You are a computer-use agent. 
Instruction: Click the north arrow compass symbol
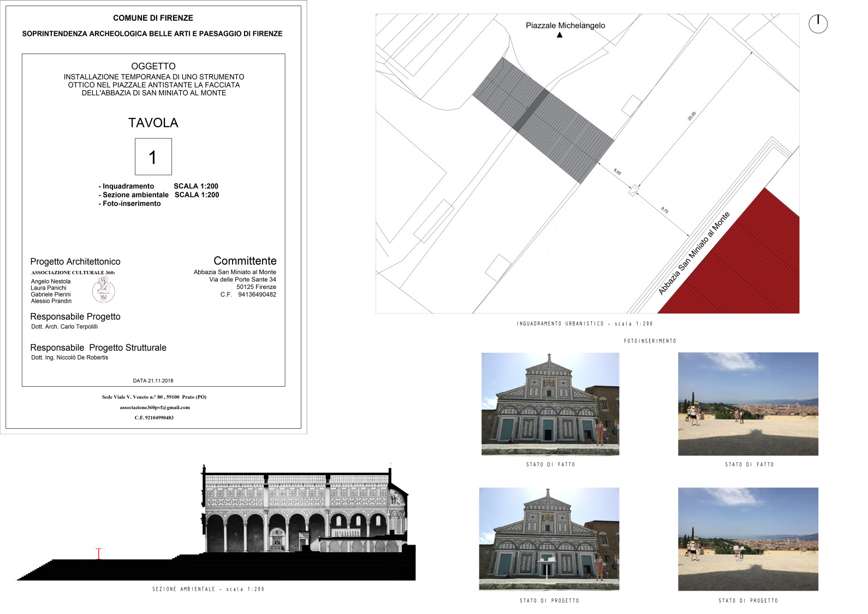(818, 23)
